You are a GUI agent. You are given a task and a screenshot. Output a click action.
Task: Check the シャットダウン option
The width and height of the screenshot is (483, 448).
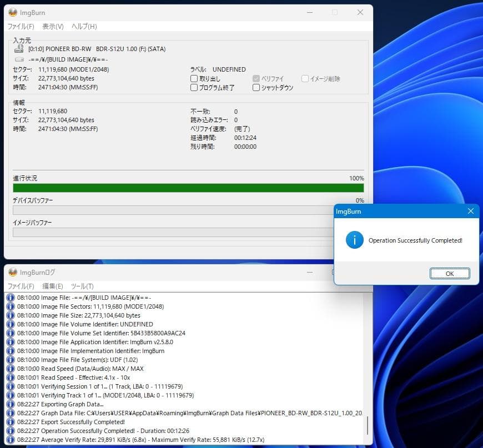tap(256, 87)
